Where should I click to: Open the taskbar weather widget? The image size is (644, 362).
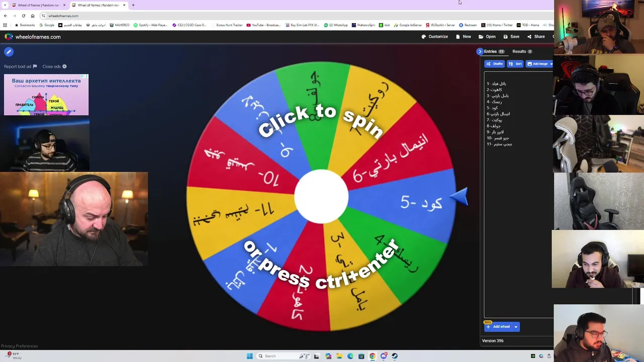[x=14, y=356]
